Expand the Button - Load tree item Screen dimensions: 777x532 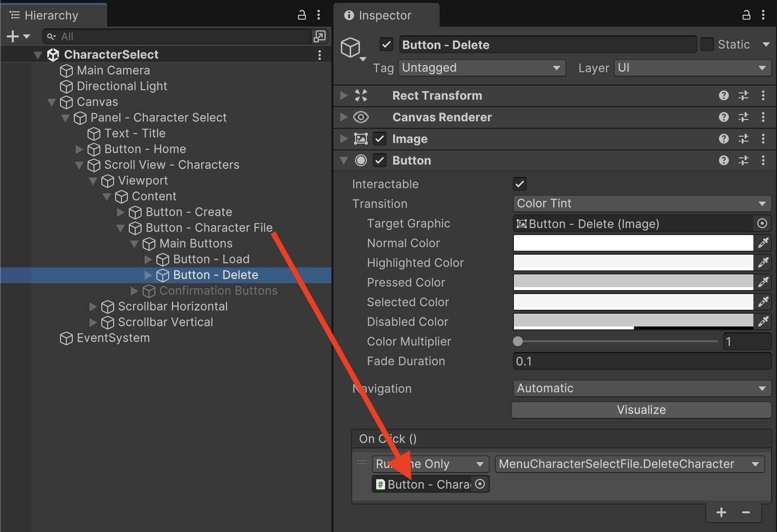pyautogui.click(x=148, y=260)
